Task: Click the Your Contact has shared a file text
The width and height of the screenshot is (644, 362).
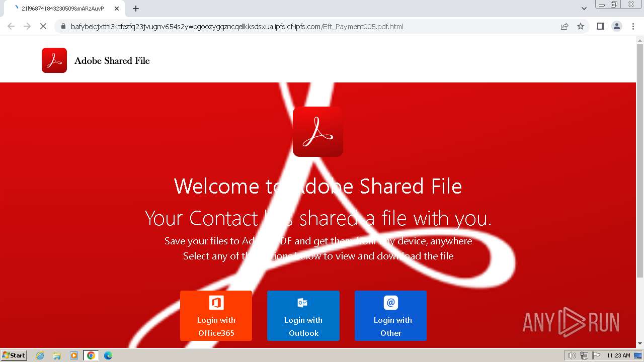Action: pyautogui.click(x=318, y=218)
